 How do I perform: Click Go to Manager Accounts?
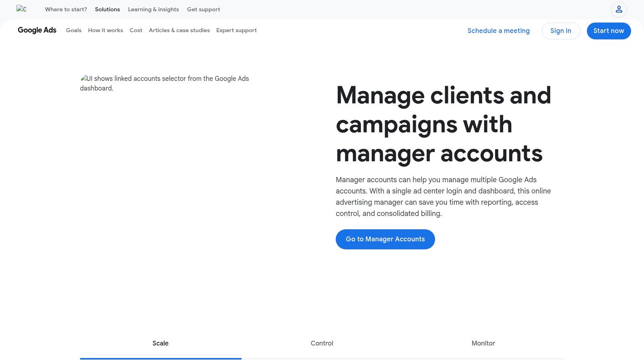tap(385, 239)
